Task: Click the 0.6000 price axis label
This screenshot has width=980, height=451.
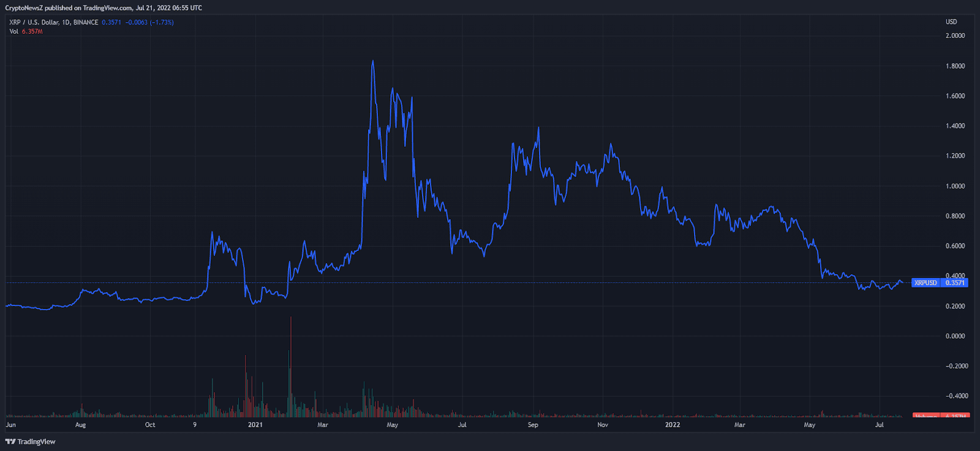Action: point(956,246)
